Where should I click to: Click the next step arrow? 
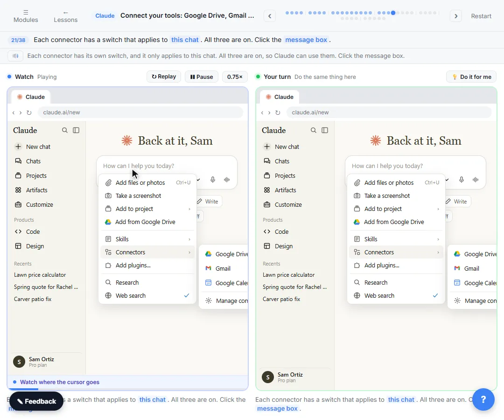click(x=456, y=16)
